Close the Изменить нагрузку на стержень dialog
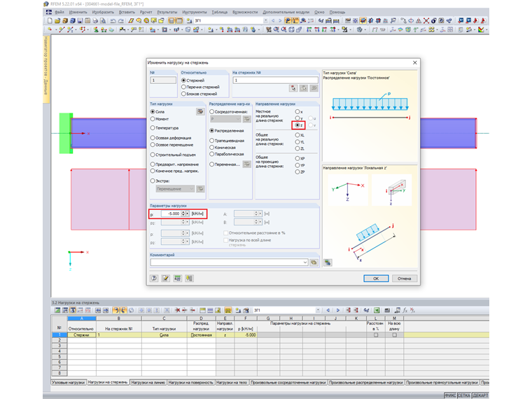The image size is (532, 399). [x=414, y=63]
